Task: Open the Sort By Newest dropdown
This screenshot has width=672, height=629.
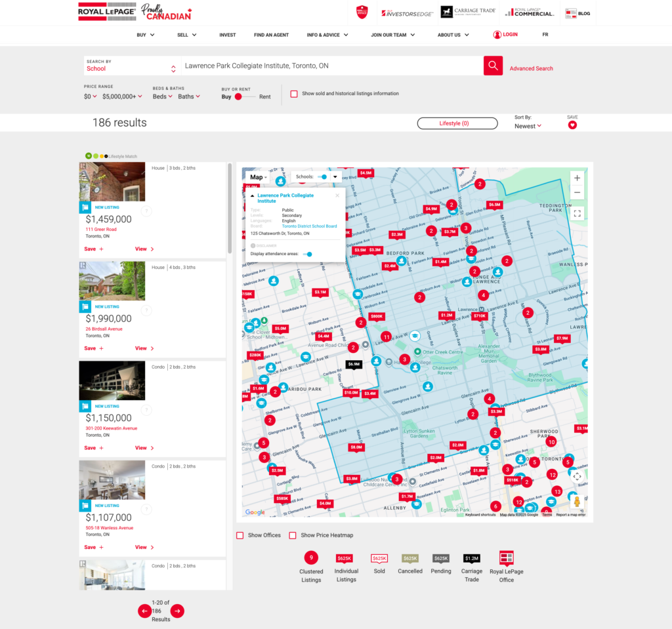Action: pyautogui.click(x=528, y=126)
